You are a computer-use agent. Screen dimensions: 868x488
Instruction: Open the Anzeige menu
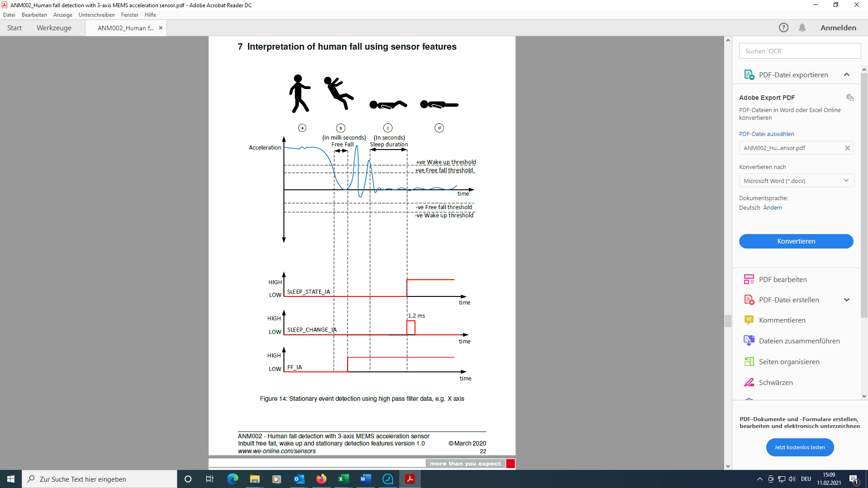point(62,15)
